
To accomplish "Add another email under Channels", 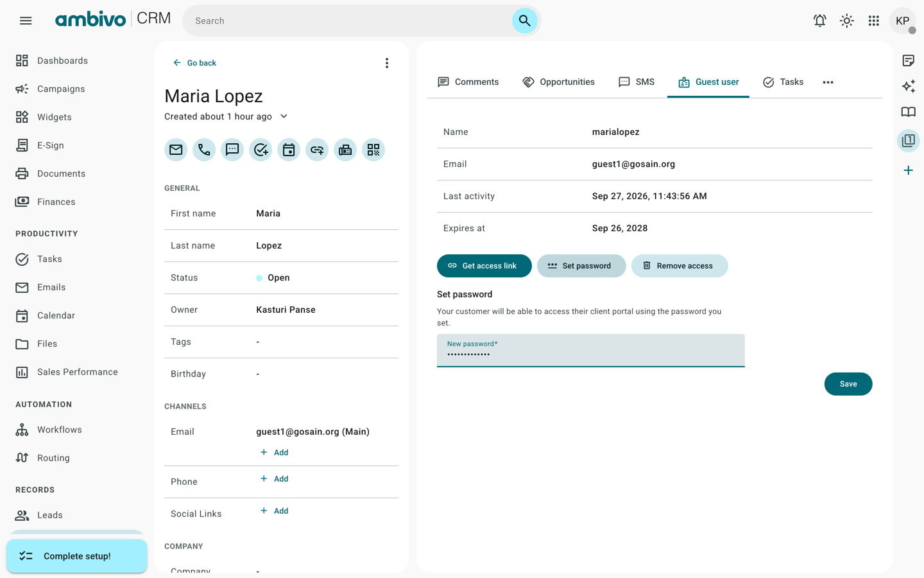I will (274, 452).
